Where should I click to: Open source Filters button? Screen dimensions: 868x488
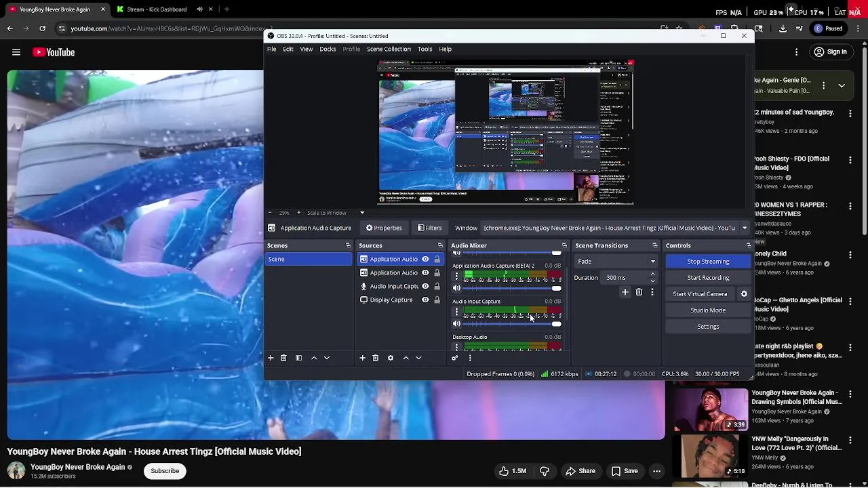429,228
